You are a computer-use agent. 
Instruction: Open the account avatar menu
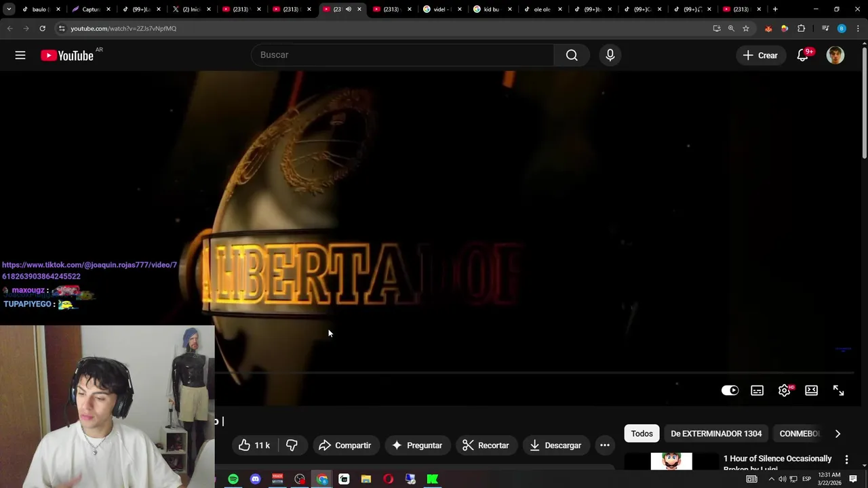[x=835, y=56]
